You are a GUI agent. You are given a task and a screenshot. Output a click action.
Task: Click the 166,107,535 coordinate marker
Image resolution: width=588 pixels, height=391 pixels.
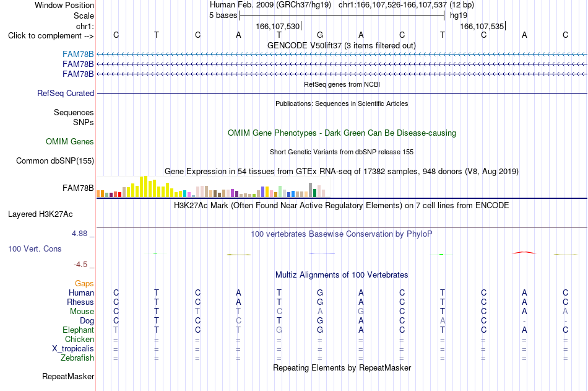point(482,26)
